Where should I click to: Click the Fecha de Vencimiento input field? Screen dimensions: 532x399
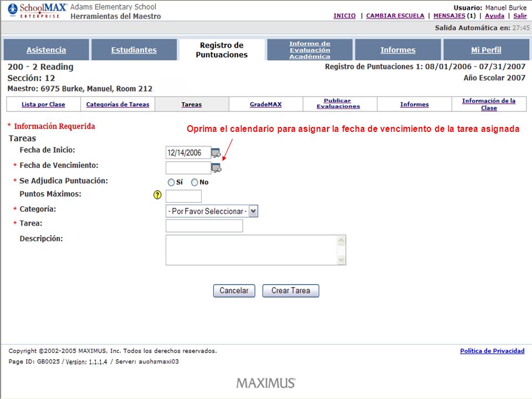coord(188,167)
